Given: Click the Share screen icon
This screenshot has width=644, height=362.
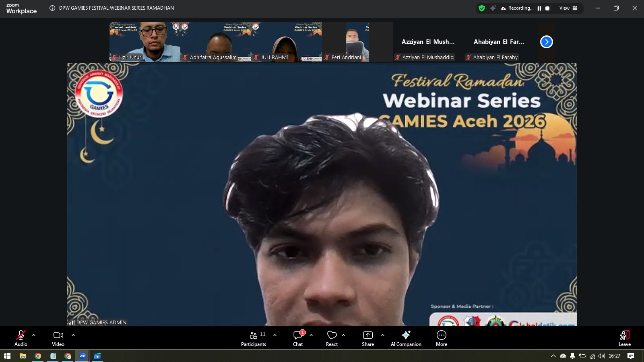Looking at the screenshot, I should tap(368, 338).
